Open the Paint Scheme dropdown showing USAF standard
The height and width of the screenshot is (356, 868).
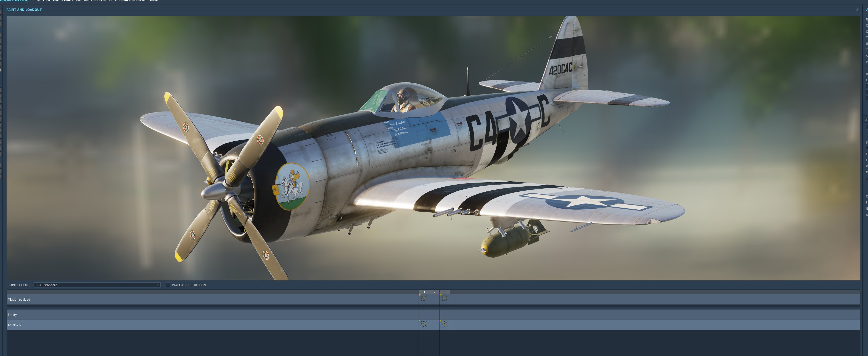coord(97,285)
